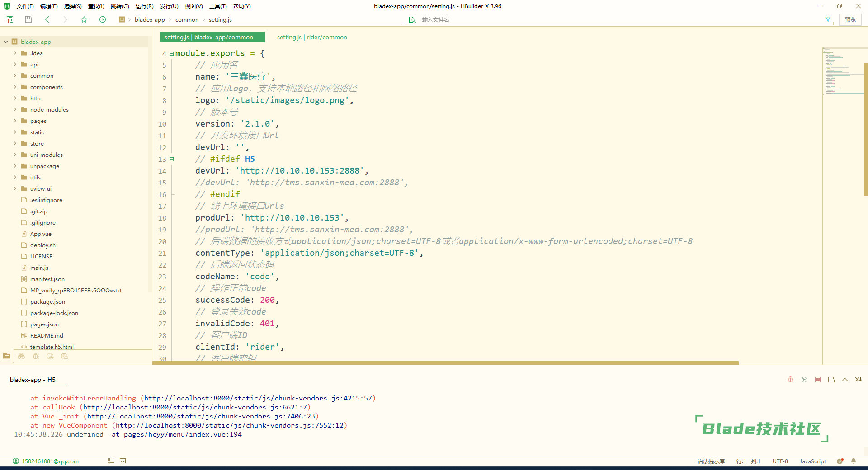Screen dimensions: 868x470
Task: Expand the uni_modules folder
Action: (15, 155)
